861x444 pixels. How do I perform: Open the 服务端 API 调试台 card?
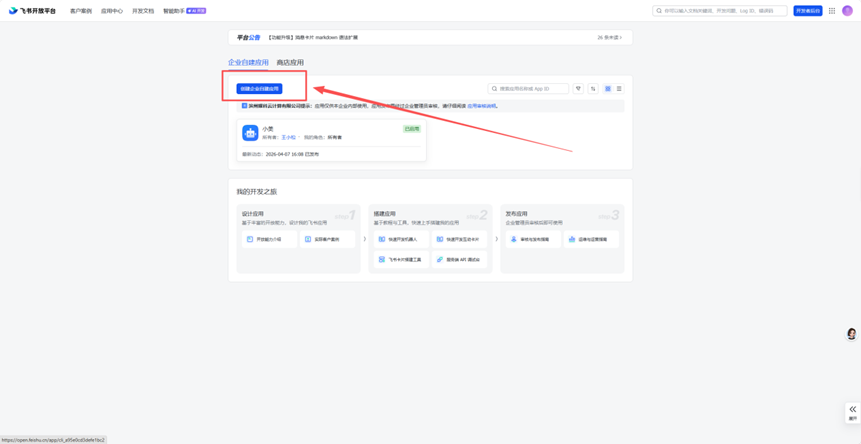pos(459,259)
